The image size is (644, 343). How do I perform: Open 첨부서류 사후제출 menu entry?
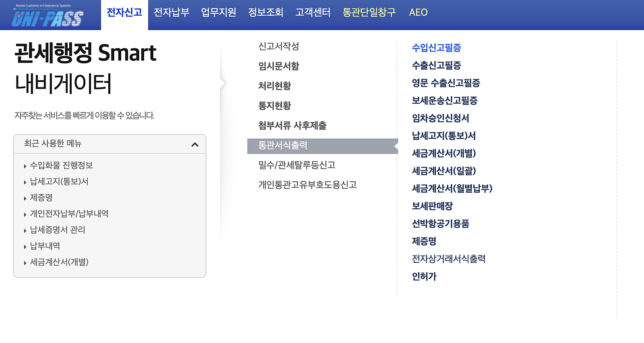click(292, 126)
